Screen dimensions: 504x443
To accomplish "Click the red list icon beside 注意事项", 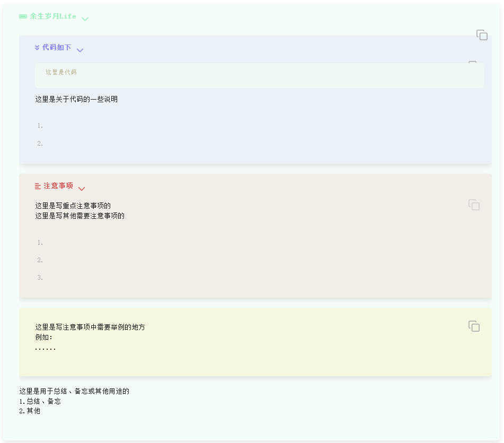I will pos(38,186).
